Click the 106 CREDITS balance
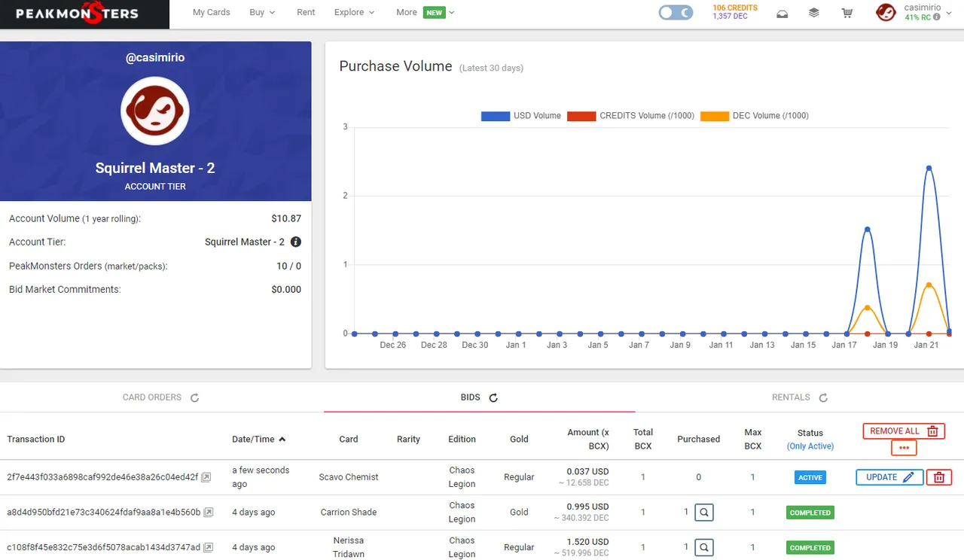 coord(735,8)
